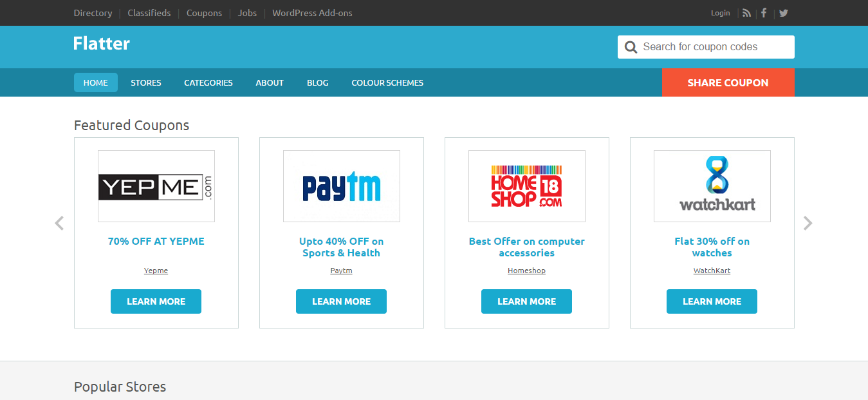The image size is (868, 400).
Task: Open the Watchkart logo thumbnail
Action: 712,186
